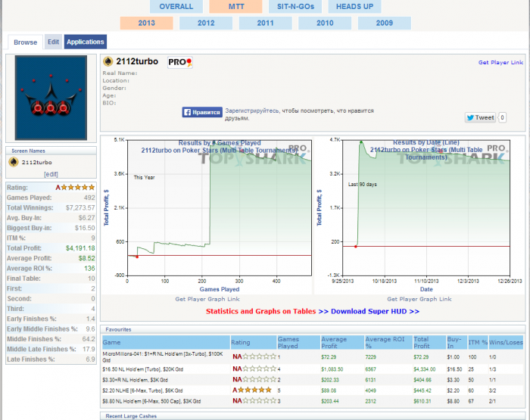Screen dimensions: 530x420
Task: Click the tweet count bubble
Action: tap(502, 117)
